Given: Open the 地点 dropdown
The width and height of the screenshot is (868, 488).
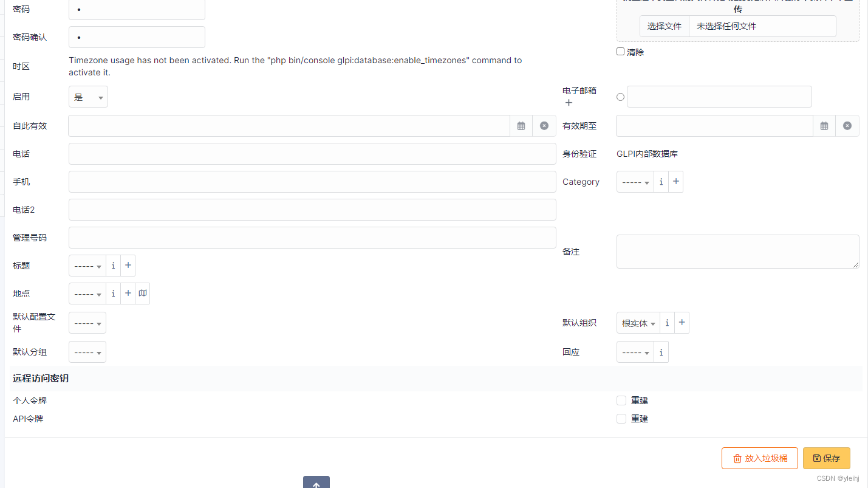Looking at the screenshot, I should (87, 294).
